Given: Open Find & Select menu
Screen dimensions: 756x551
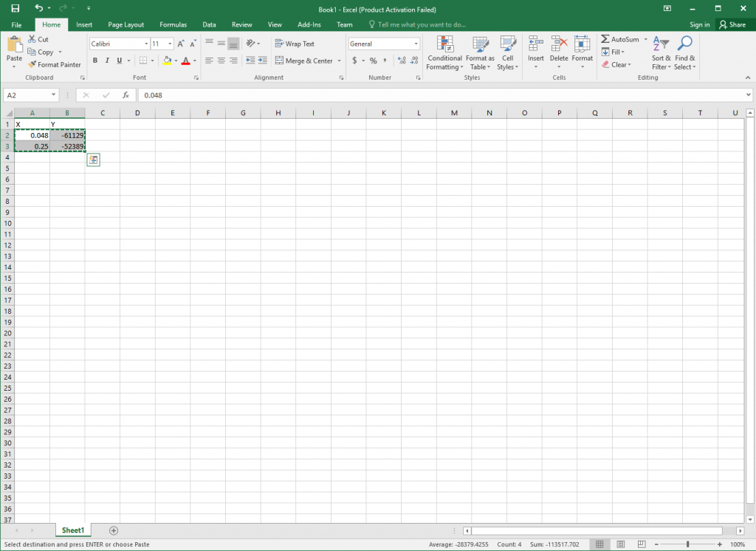Looking at the screenshot, I should (684, 53).
